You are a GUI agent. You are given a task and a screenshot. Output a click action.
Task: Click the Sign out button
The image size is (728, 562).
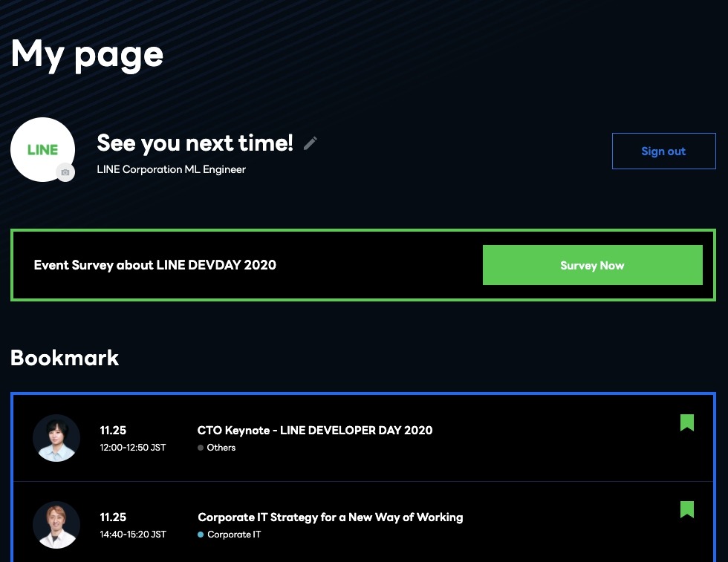[664, 151]
